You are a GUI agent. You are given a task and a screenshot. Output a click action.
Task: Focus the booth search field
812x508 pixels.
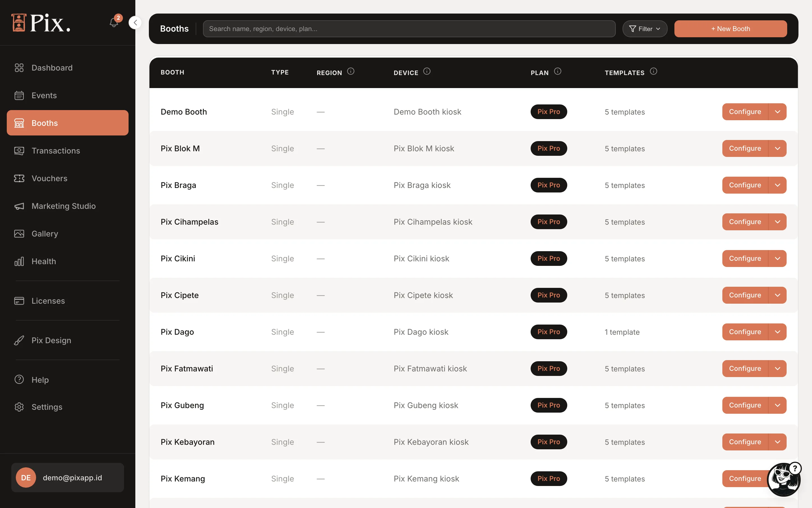pyautogui.click(x=409, y=29)
